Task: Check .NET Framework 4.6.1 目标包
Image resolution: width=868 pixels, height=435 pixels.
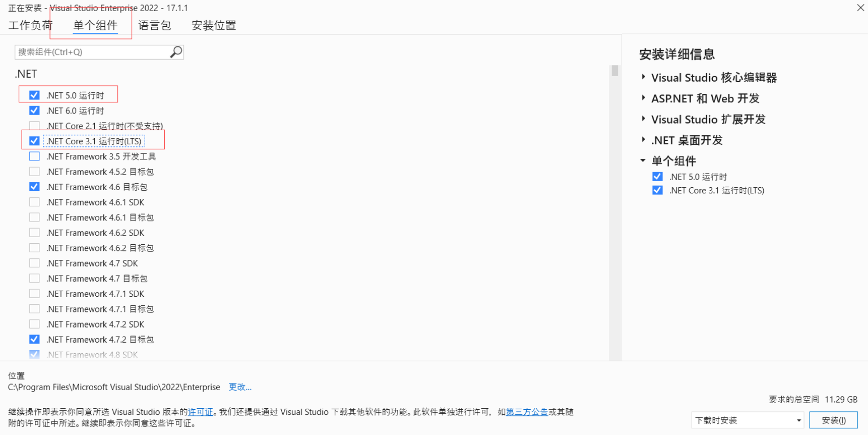Action: (x=34, y=217)
